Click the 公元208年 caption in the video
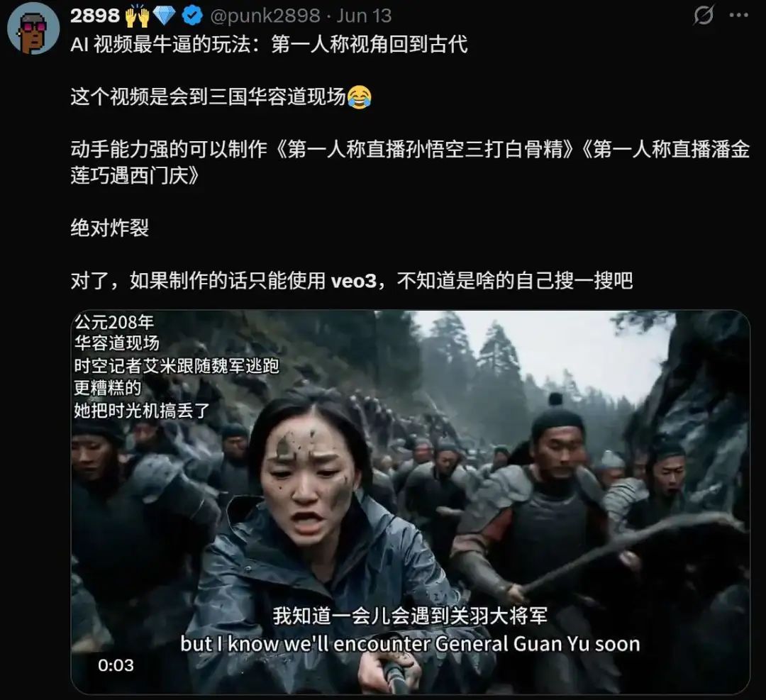The image size is (766, 700). (113, 322)
